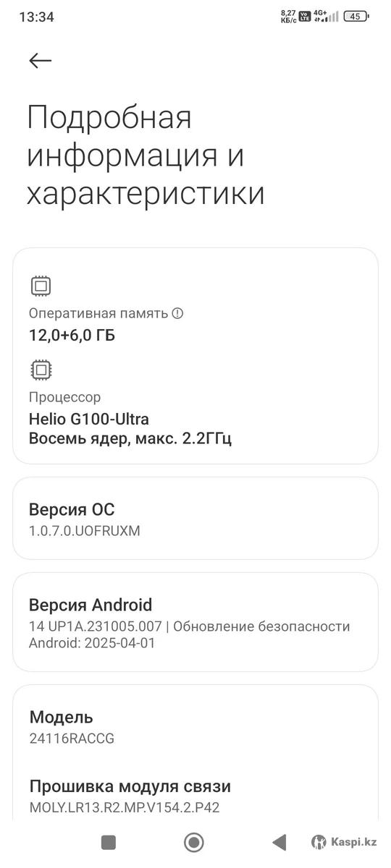Tap the Оперативная память label
The image size is (391, 868).
[98, 313]
